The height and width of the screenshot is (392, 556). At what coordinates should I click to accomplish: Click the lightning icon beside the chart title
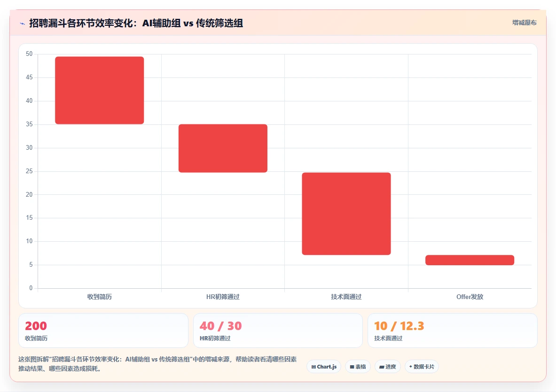coord(23,24)
